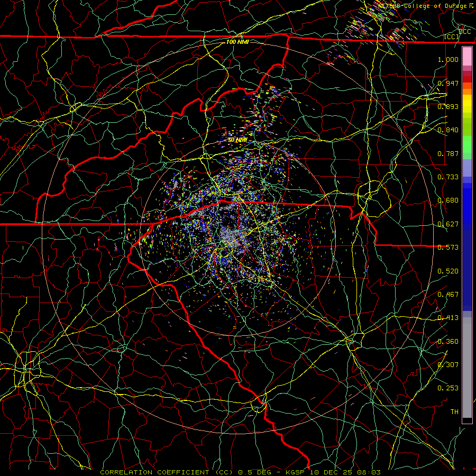Select the 0.413 legend value

point(448,318)
